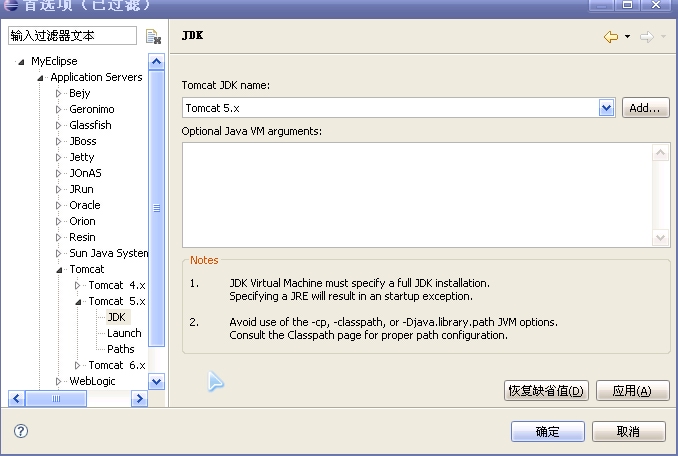Click the Add... button

click(x=645, y=107)
